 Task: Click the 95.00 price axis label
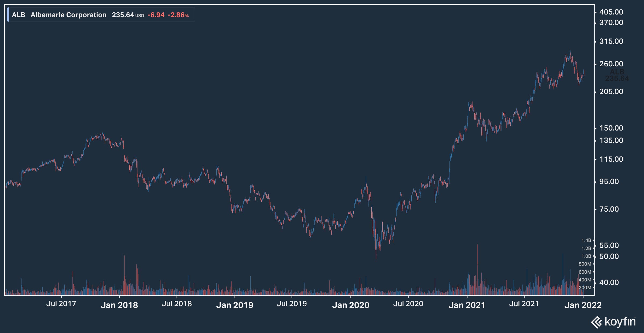click(609, 182)
